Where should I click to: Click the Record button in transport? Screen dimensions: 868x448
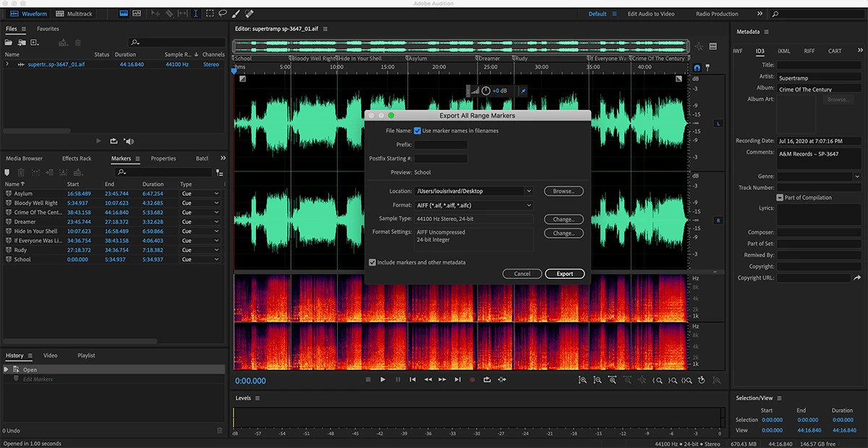click(x=472, y=379)
